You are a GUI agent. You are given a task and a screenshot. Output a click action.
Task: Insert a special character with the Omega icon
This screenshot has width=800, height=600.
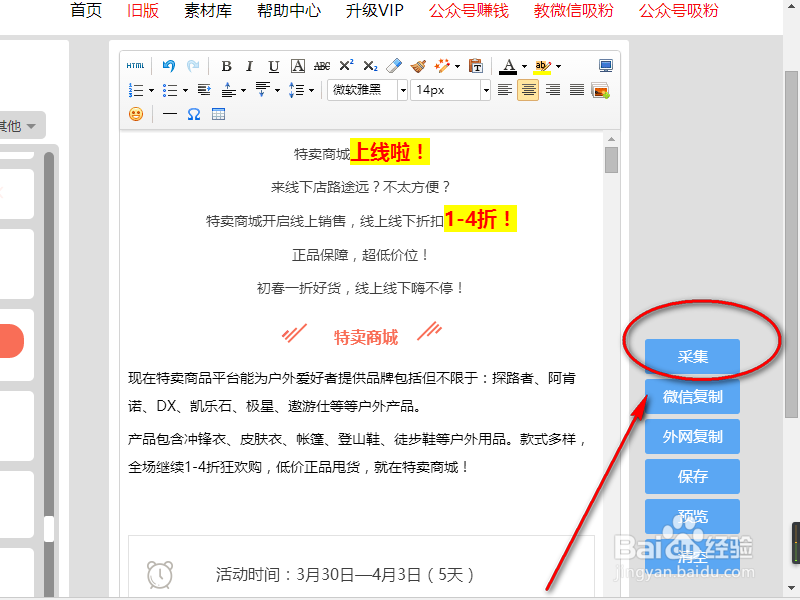(x=192, y=113)
